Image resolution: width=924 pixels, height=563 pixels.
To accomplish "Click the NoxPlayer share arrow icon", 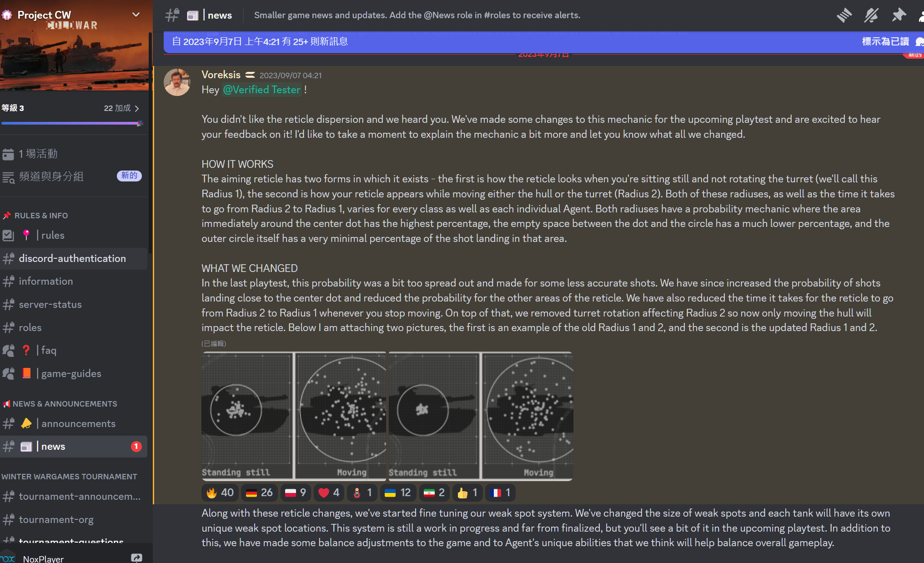I will pos(136,558).
